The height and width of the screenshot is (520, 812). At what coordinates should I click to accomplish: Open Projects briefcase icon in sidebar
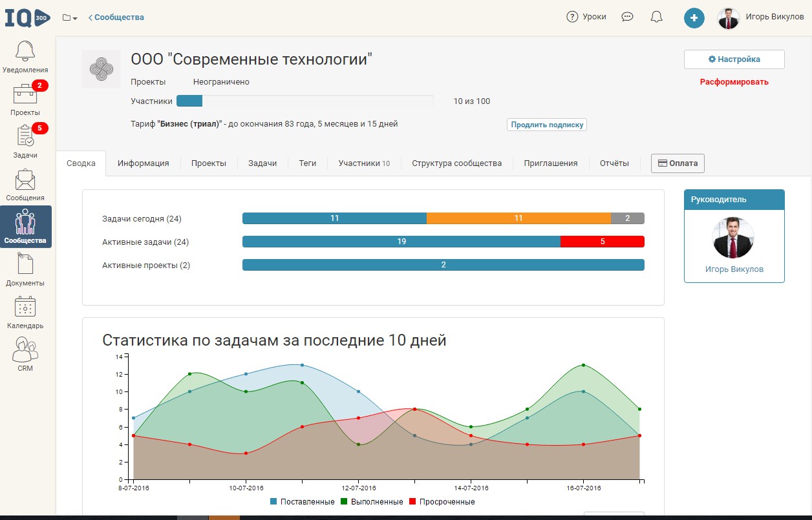click(x=25, y=94)
